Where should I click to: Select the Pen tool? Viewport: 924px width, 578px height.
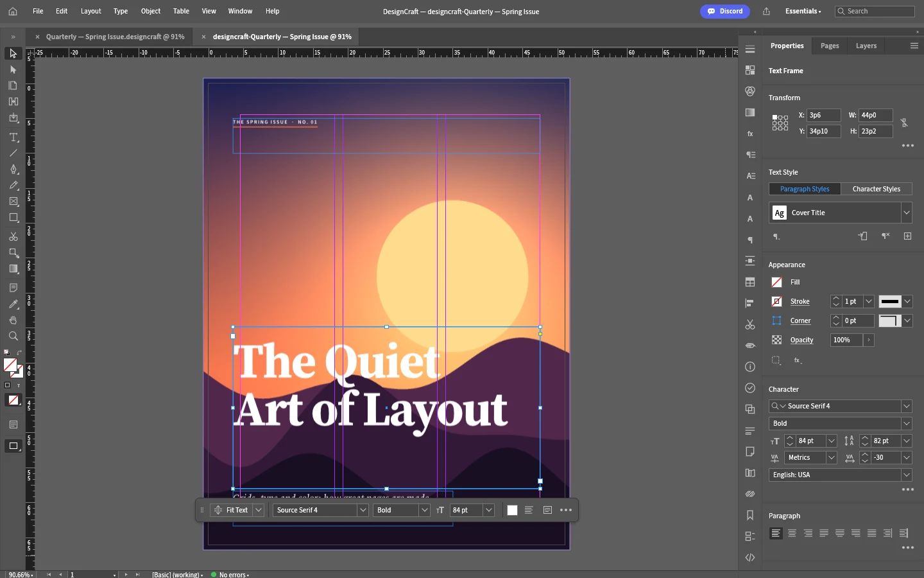pyautogui.click(x=13, y=169)
